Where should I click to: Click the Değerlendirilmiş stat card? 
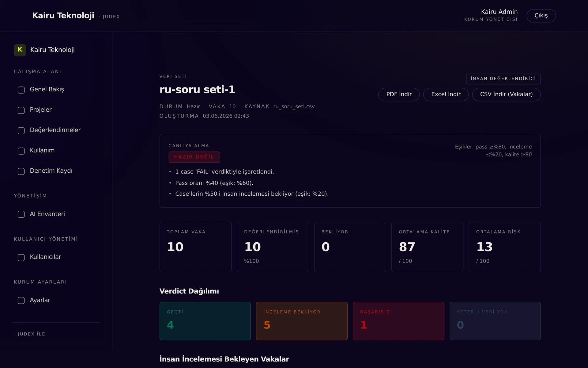273,247
